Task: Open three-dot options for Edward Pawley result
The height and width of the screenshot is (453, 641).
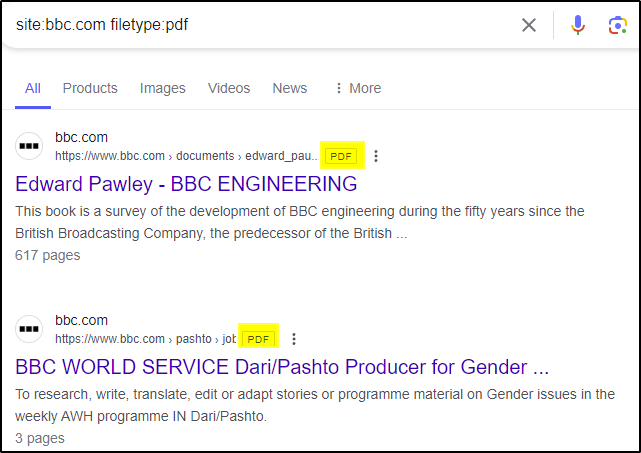Action: pos(376,156)
